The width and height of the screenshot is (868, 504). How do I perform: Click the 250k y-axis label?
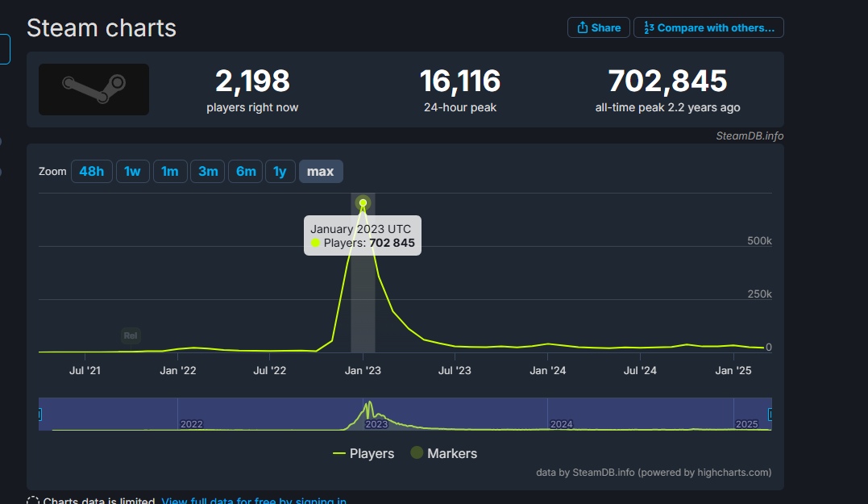pyautogui.click(x=759, y=294)
